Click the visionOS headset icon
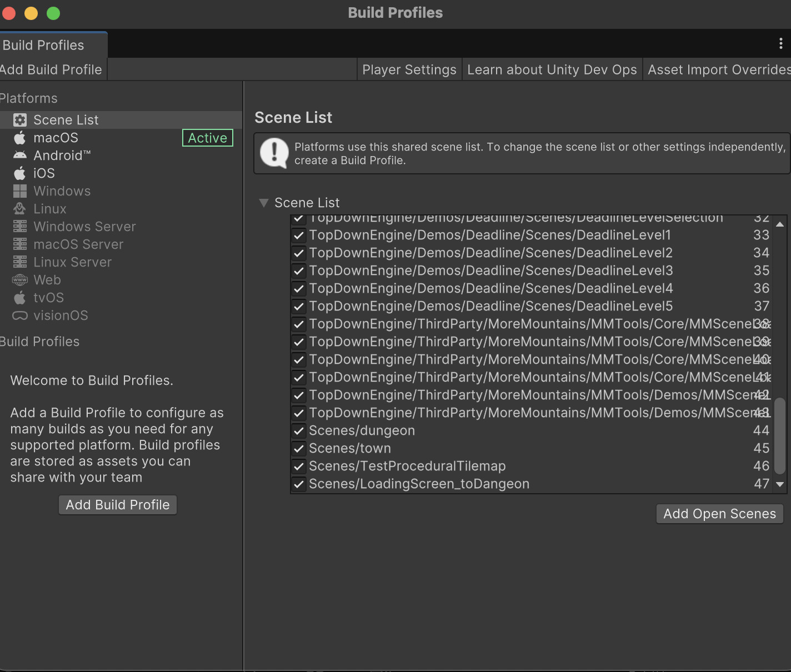This screenshot has height=672, width=791. point(20,315)
